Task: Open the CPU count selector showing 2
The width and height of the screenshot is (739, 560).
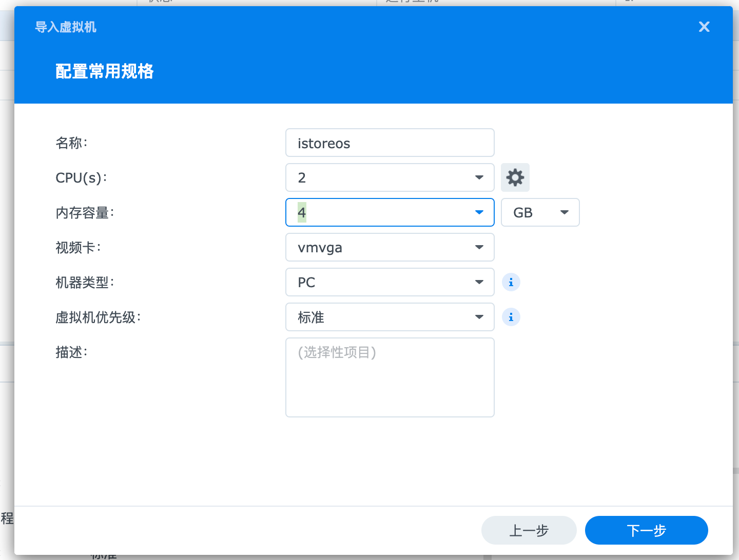Action: coord(390,177)
